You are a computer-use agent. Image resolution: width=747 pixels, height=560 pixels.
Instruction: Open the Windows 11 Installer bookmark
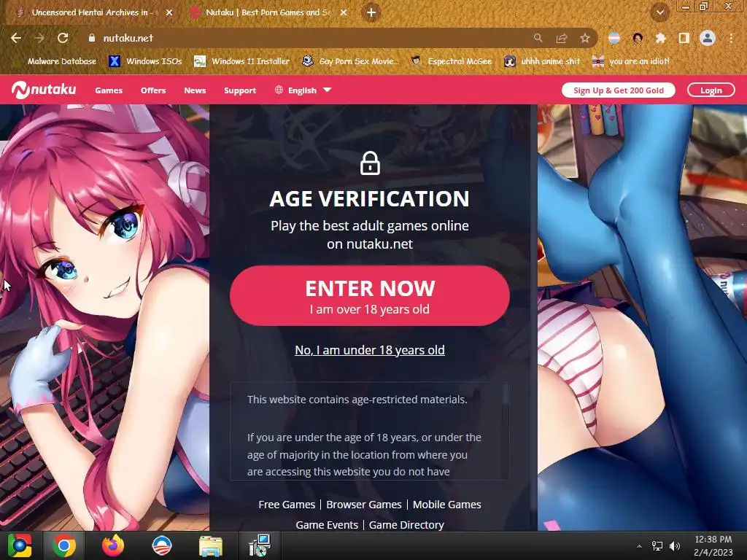pyautogui.click(x=242, y=61)
